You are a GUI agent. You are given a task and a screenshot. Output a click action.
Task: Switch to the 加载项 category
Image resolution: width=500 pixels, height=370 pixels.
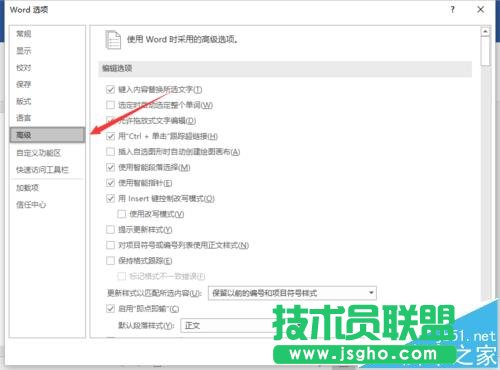point(27,188)
